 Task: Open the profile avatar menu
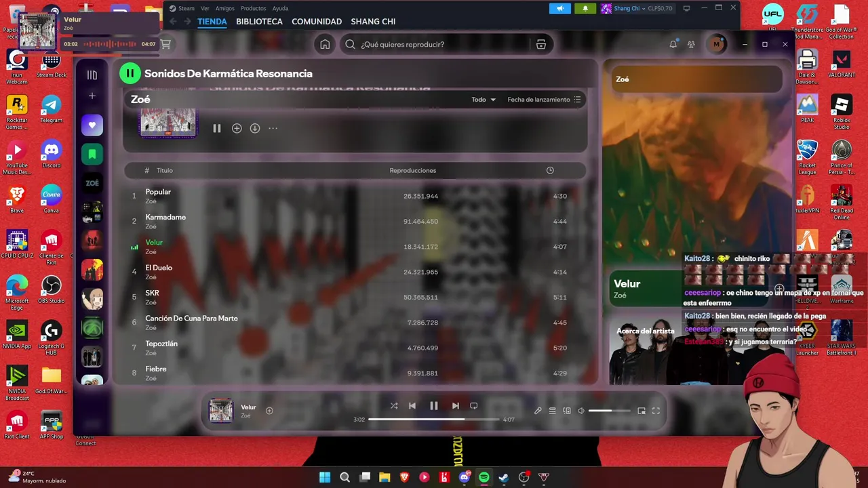(x=716, y=44)
